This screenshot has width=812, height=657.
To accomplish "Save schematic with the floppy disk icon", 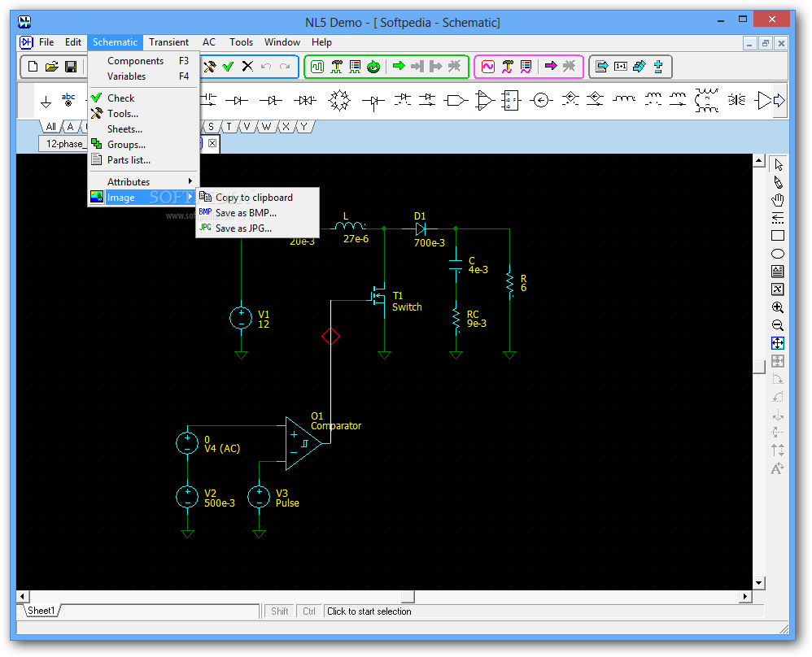I will [71, 67].
